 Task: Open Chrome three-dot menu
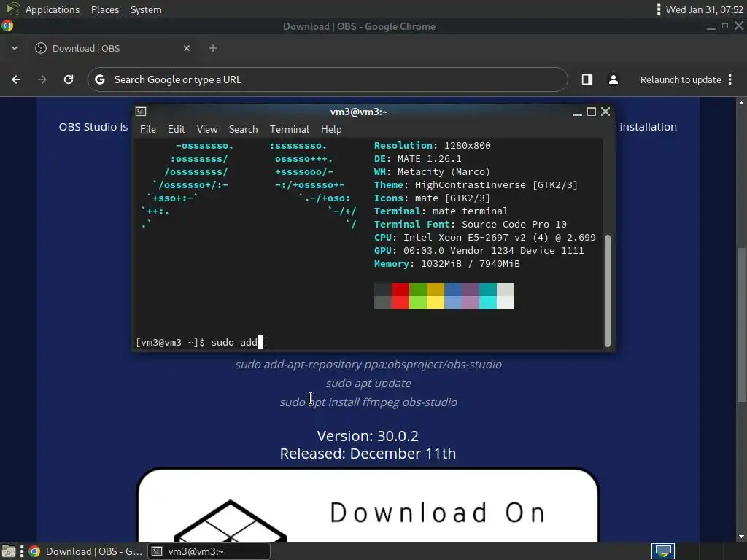pos(730,79)
